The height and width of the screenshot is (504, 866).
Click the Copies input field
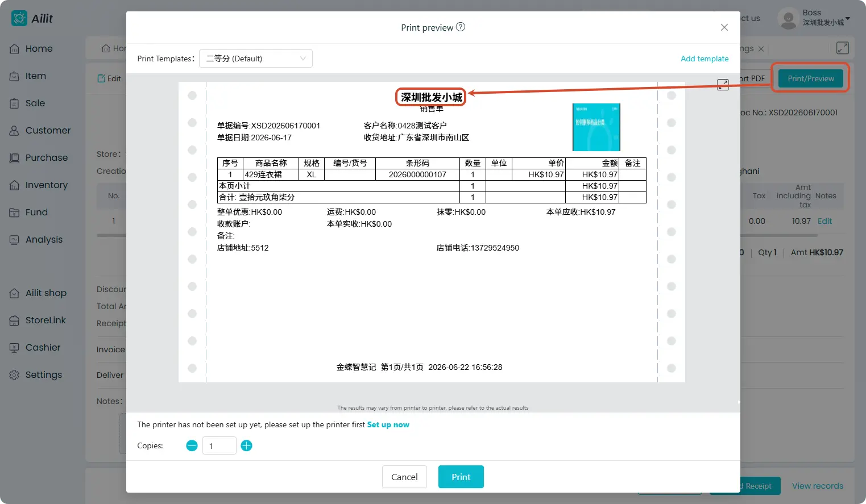(x=219, y=445)
